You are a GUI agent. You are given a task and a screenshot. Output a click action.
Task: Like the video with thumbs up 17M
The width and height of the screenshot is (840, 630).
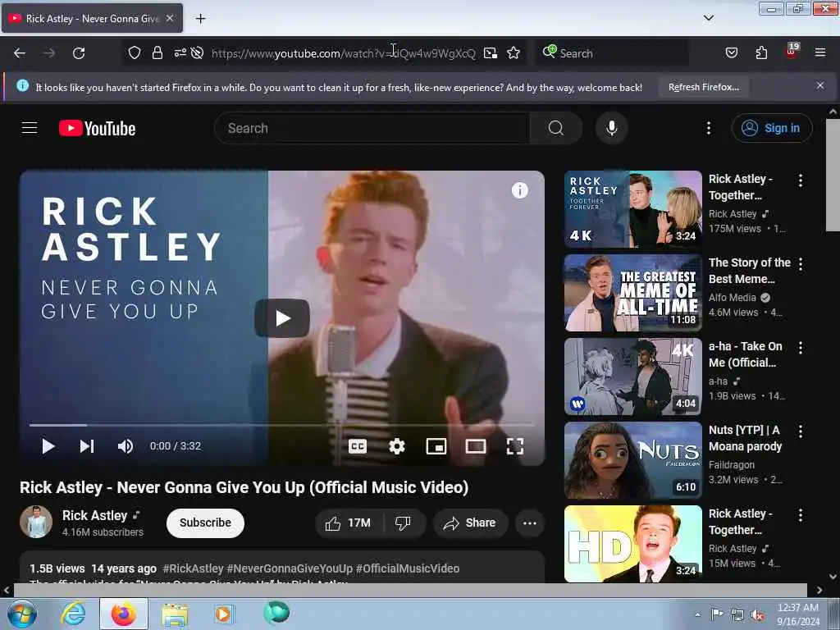click(x=348, y=523)
